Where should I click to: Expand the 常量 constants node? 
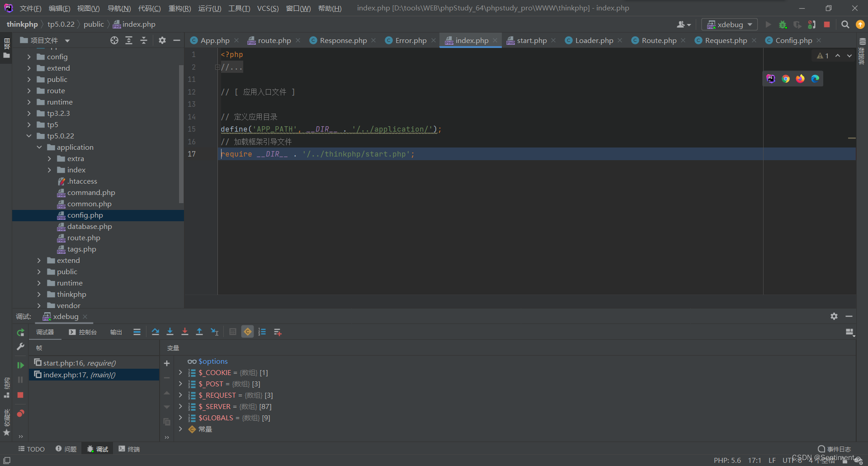(180, 429)
